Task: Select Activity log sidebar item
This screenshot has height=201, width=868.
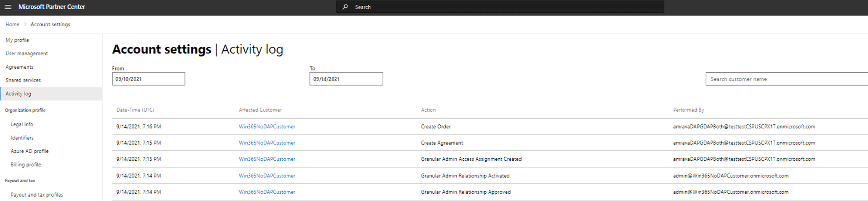Action: click(x=18, y=94)
